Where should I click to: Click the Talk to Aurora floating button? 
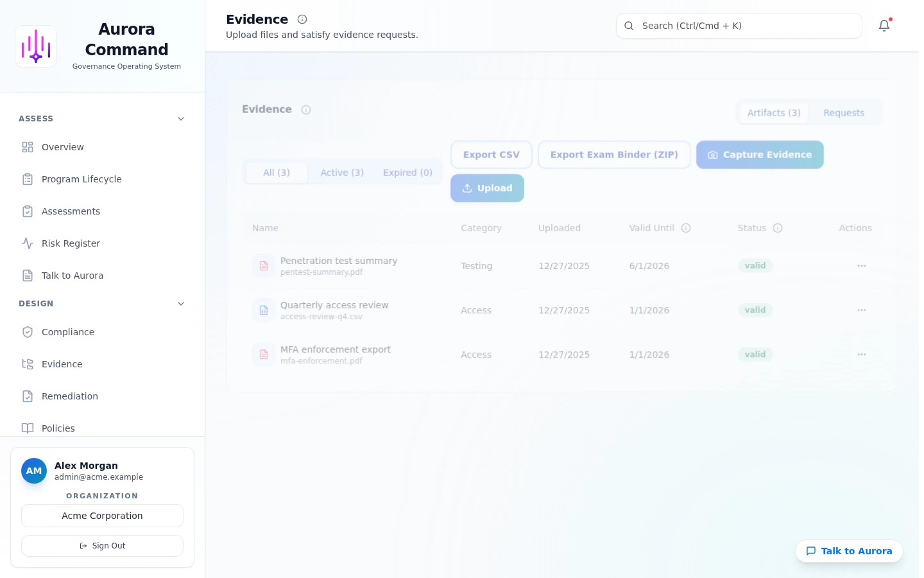tap(849, 551)
